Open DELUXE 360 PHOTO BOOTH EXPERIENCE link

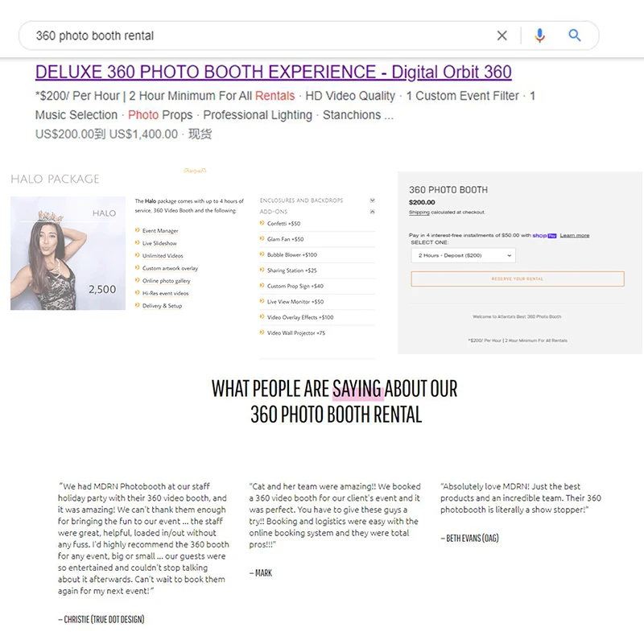pyautogui.click(x=273, y=72)
